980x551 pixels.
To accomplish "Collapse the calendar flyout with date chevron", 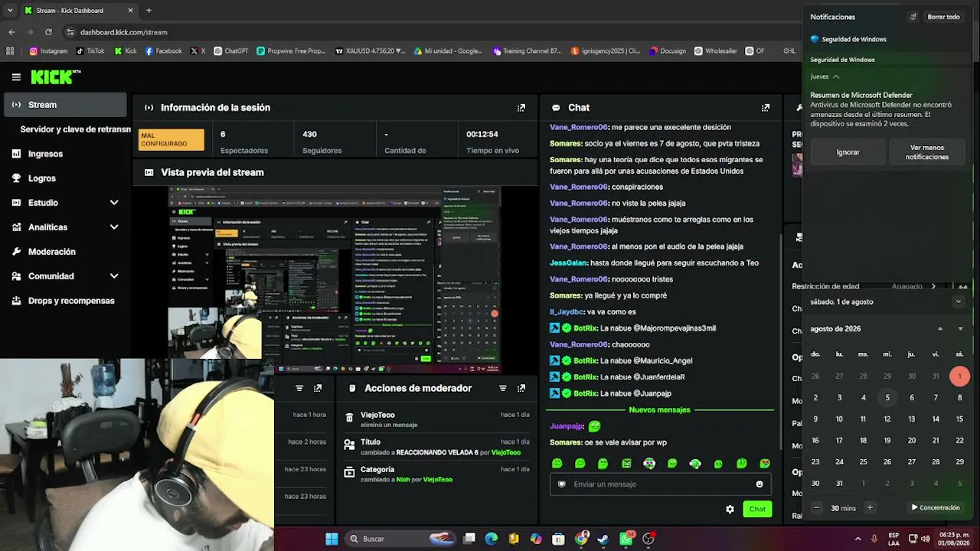I will [x=959, y=302].
